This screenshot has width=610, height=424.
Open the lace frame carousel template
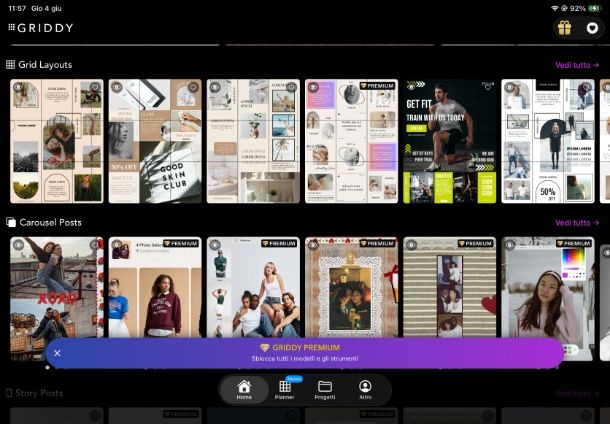pyautogui.click(x=352, y=288)
